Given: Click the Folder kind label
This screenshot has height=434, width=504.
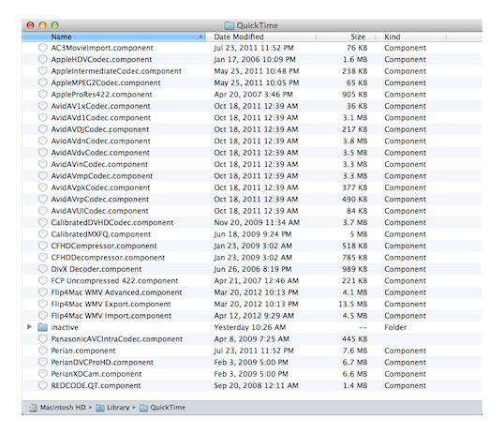Looking at the screenshot, I should coord(395,327).
